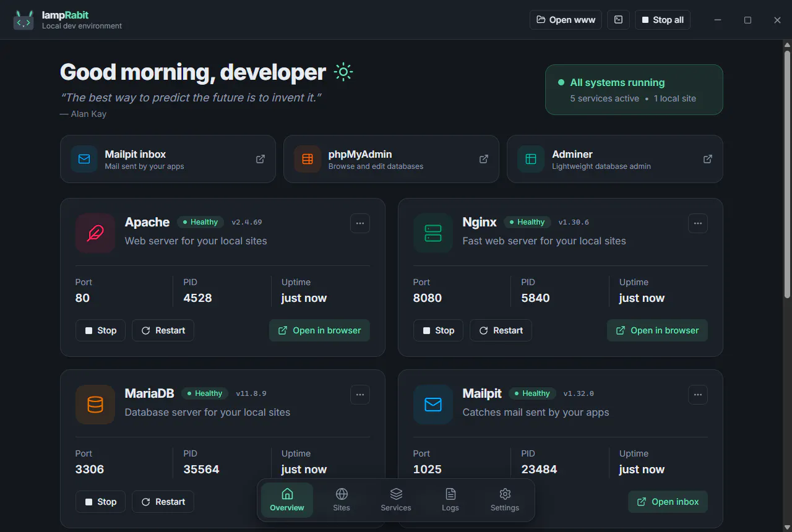Stop the Nginx service
The image size is (792, 532).
click(438, 330)
